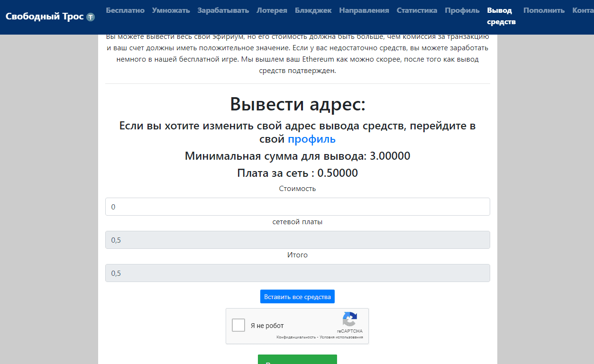Select the "Вывод средств" nav item
This screenshot has width=594, height=364.
tap(501, 16)
